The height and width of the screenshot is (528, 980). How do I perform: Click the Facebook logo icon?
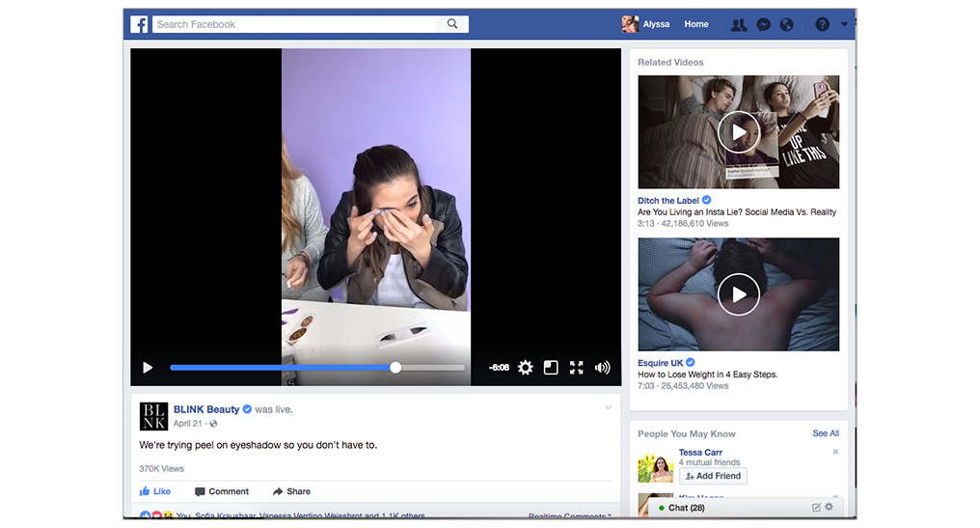tap(139, 24)
